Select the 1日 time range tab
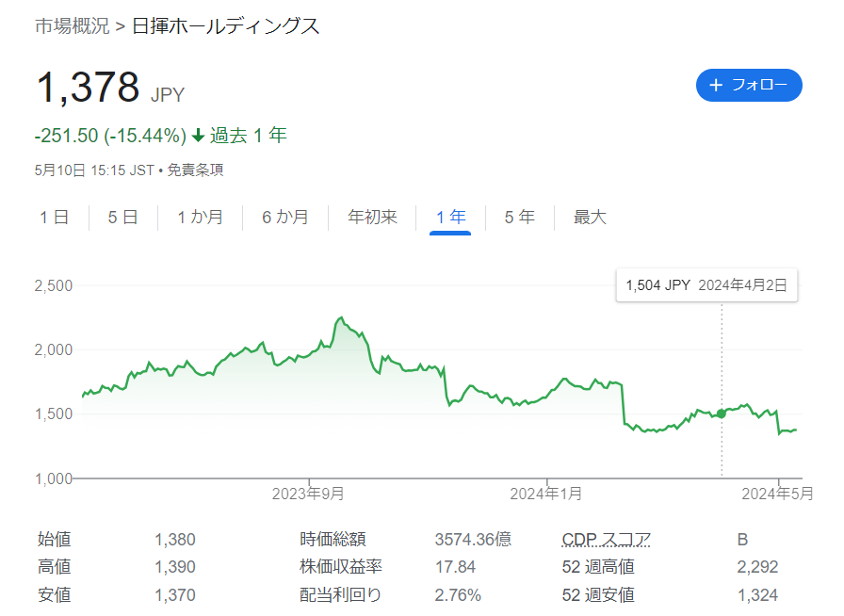 54,217
